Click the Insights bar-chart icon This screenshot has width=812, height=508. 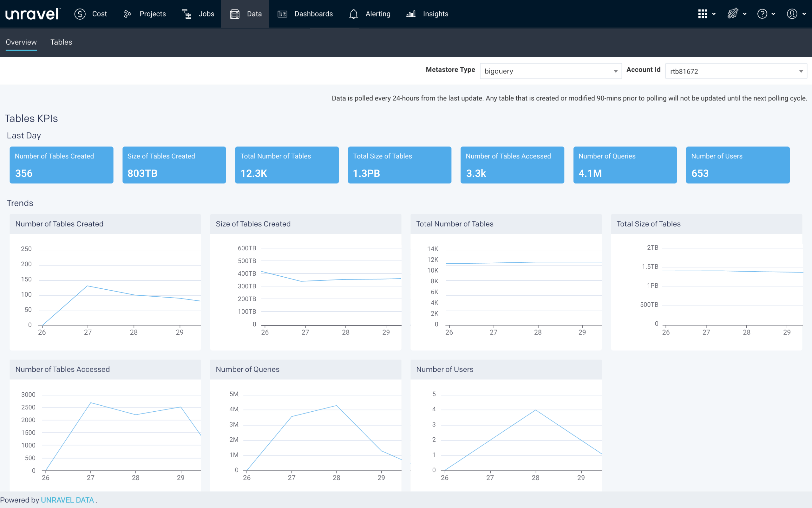click(411, 14)
